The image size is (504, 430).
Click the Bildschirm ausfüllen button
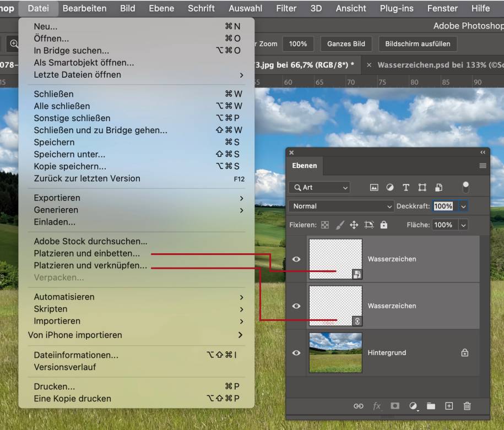[x=418, y=43]
